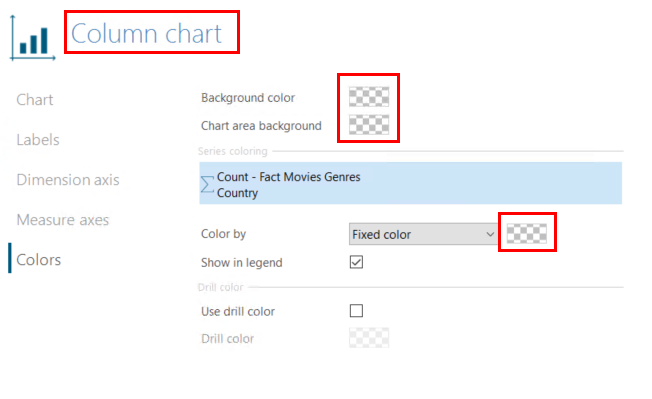This screenshot has width=652, height=399.
Task: Open the Chart settings tab
Action: click(x=35, y=100)
